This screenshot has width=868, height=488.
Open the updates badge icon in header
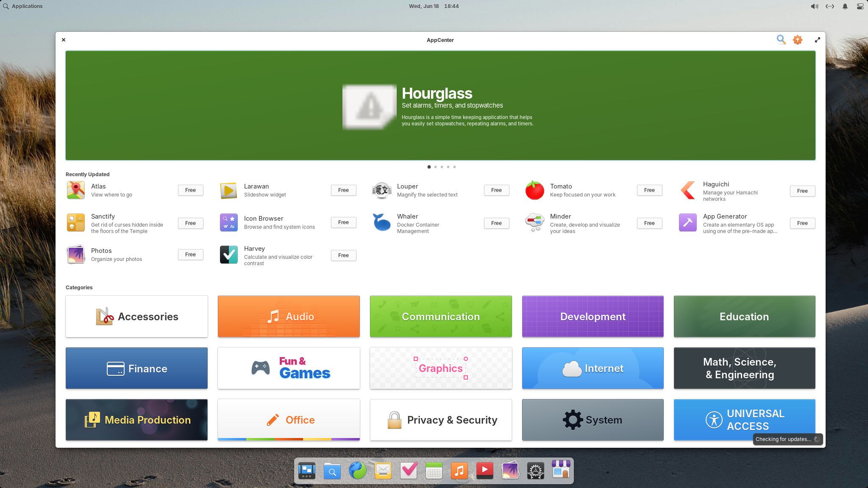(x=798, y=40)
